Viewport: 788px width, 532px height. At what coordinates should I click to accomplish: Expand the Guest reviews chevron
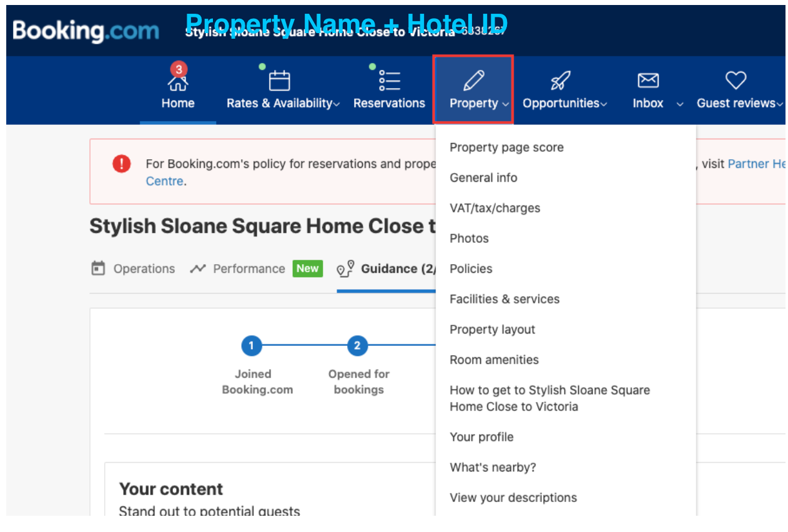point(779,104)
